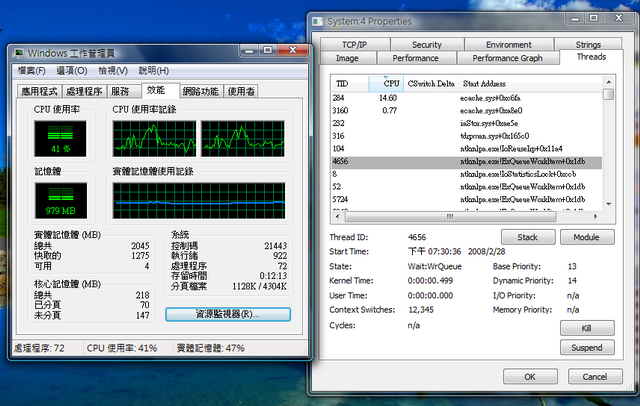Sort threads by CPU column header
This screenshot has height=406, width=640.
[387, 84]
